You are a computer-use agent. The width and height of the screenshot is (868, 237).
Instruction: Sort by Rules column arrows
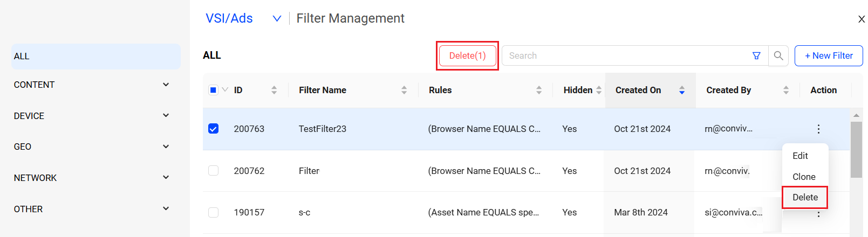[539, 90]
